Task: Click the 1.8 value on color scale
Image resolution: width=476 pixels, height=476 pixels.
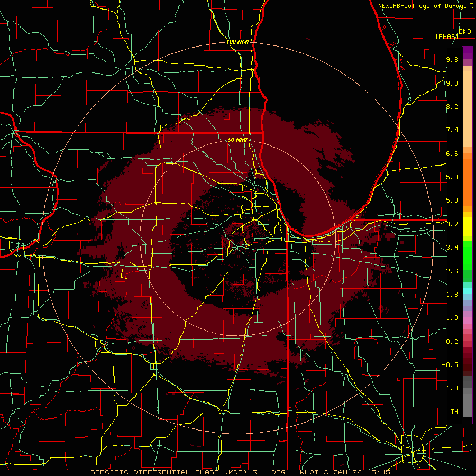Action: click(x=452, y=295)
